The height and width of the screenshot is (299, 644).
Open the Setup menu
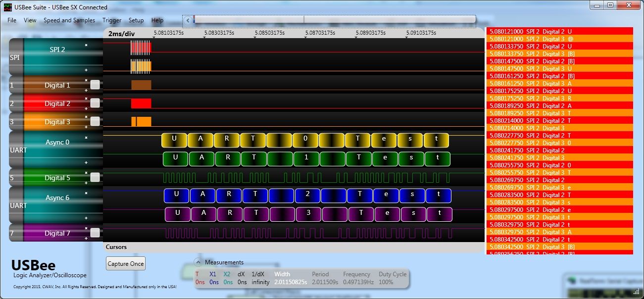point(136,20)
